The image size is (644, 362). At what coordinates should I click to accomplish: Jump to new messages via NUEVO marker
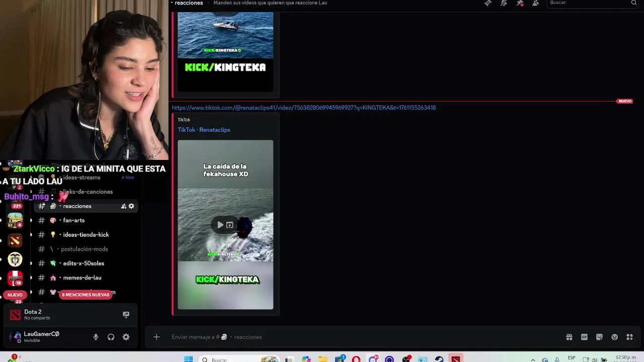click(x=625, y=101)
